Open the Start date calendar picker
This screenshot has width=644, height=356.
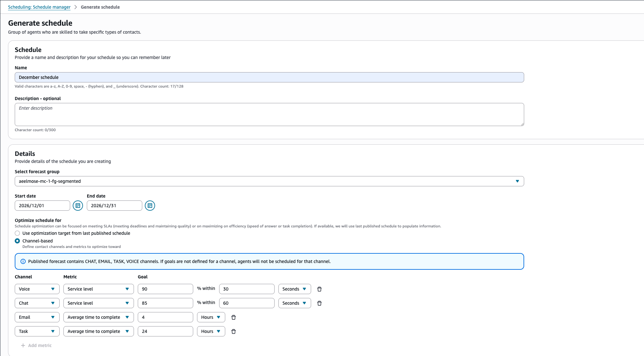pyautogui.click(x=78, y=206)
